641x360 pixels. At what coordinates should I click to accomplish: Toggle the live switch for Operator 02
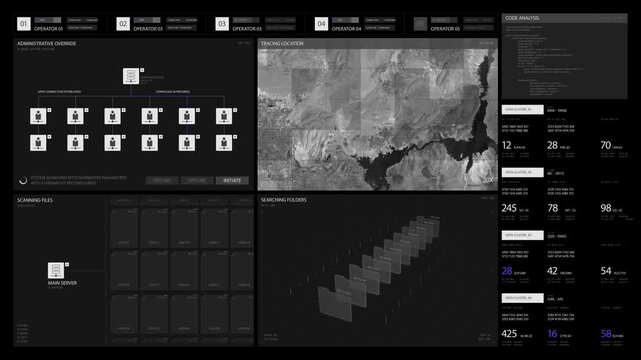[x=147, y=20]
